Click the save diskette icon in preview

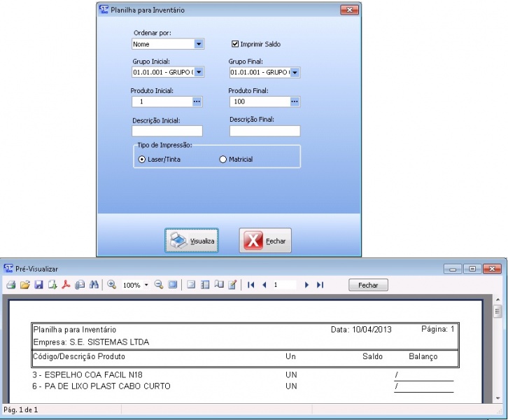click(38, 285)
